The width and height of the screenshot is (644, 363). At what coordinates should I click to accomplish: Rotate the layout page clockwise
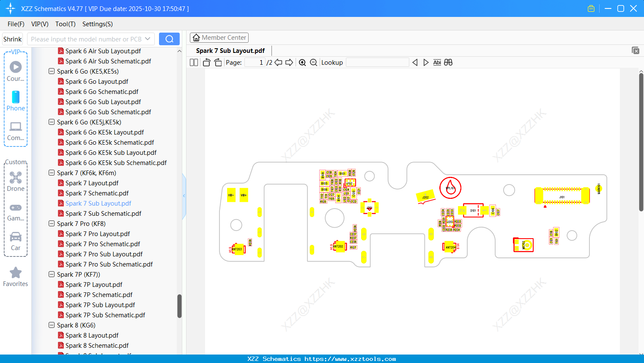(x=218, y=62)
